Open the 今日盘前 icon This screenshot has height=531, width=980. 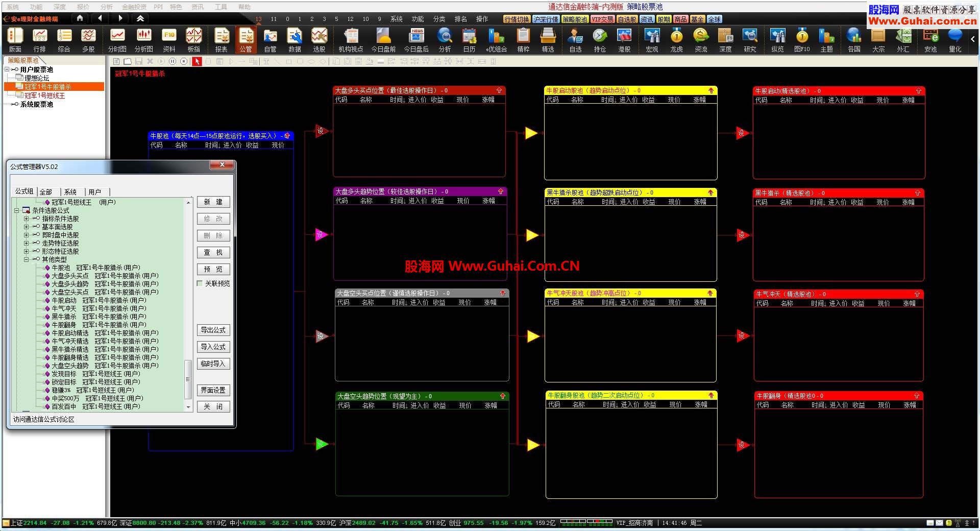coord(383,40)
